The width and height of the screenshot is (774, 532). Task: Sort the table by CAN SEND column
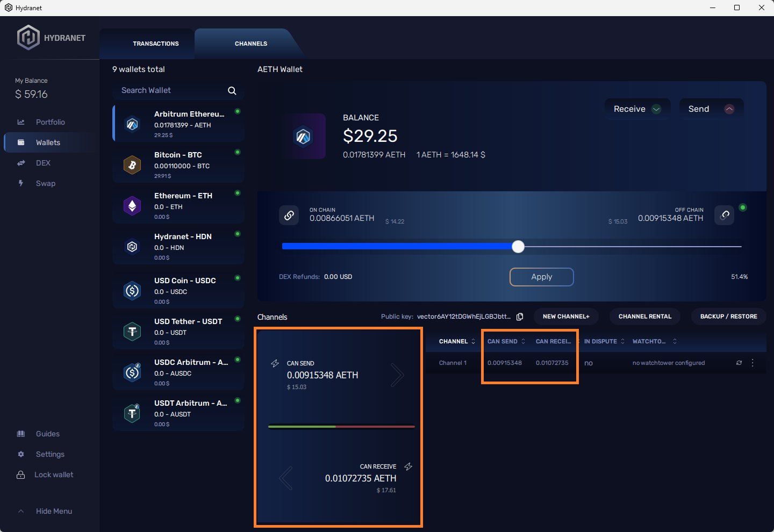506,341
